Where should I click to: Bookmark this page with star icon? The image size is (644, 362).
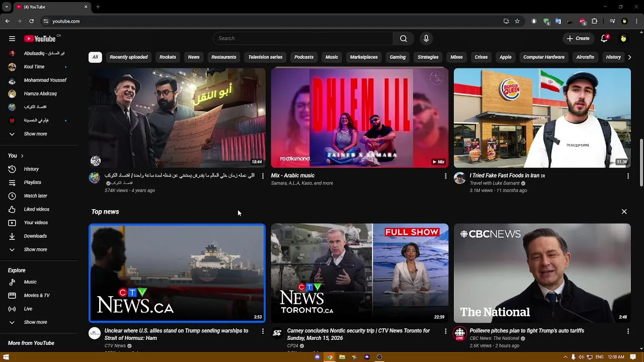(x=517, y=21)
